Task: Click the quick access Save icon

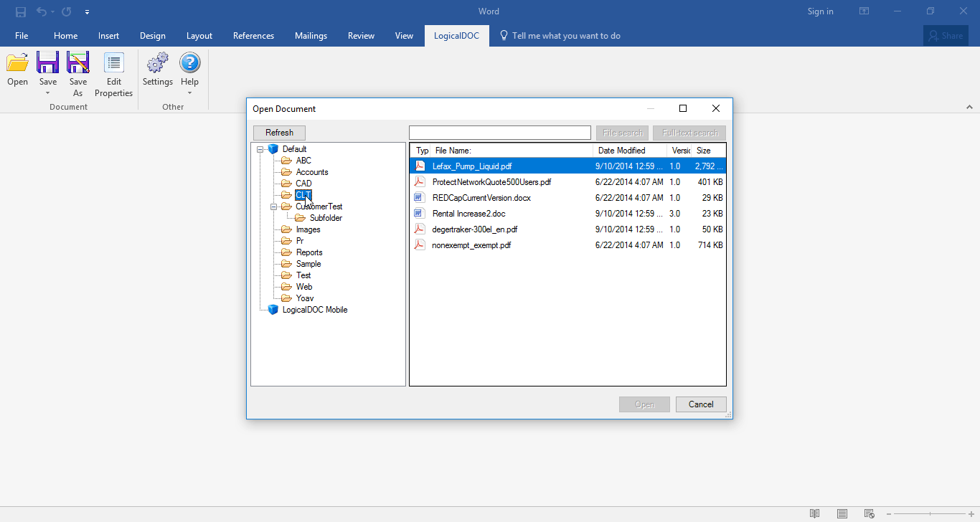Action: click(21, 11)
